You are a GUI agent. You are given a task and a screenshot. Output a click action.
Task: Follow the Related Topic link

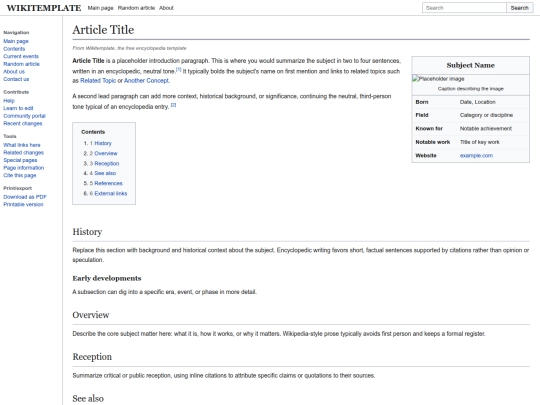click(x=98, y=80)
